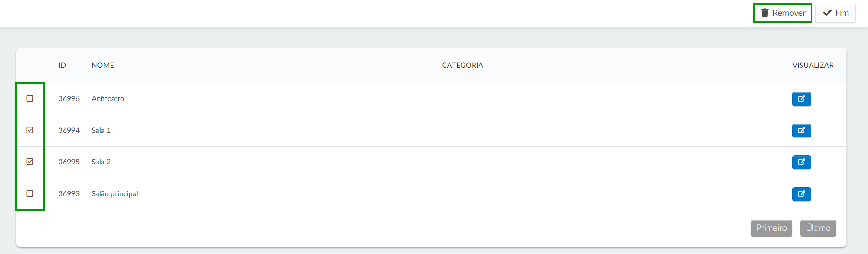The height and width of the screenshot is (254, 868).
Task: Click the Sala 2 name cell
Action: [x=101, y=162]
